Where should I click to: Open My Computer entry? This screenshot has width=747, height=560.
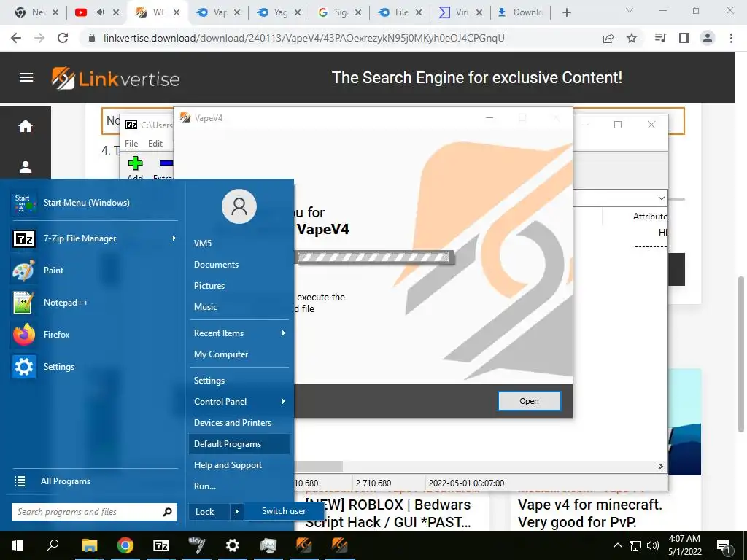[x=221, y=354]
